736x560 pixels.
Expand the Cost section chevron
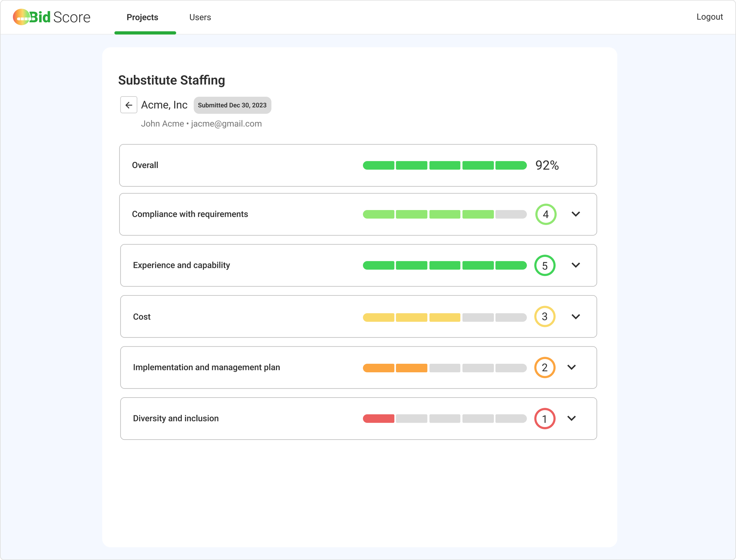[576, 316]
